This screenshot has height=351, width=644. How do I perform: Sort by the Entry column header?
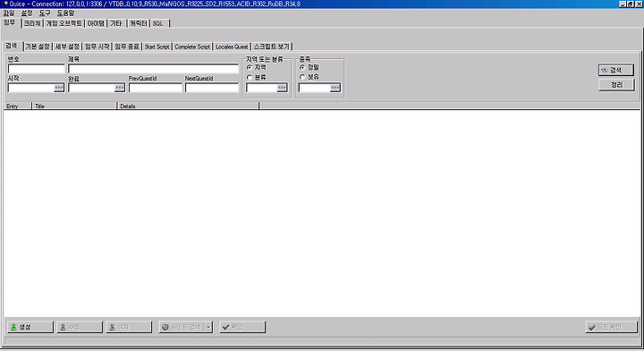coord(18,106)
